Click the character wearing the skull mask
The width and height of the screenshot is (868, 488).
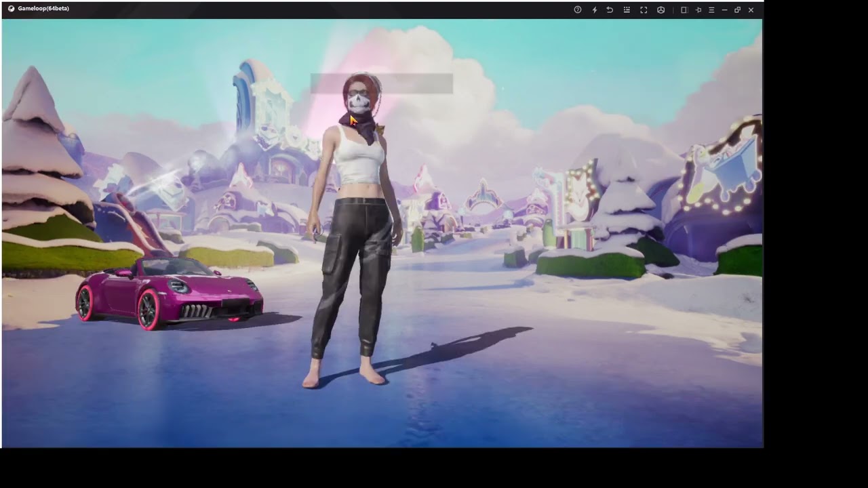(353, 230)
